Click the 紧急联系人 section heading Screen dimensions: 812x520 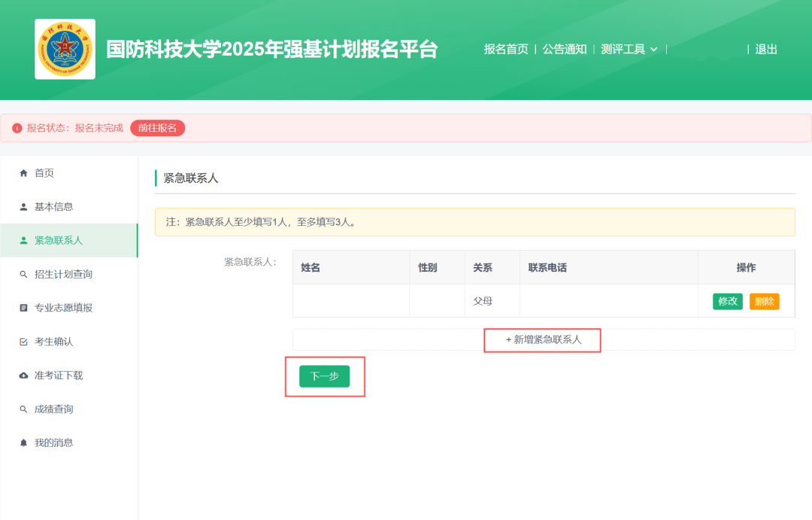pyautogui.click(x=191, y=178)
